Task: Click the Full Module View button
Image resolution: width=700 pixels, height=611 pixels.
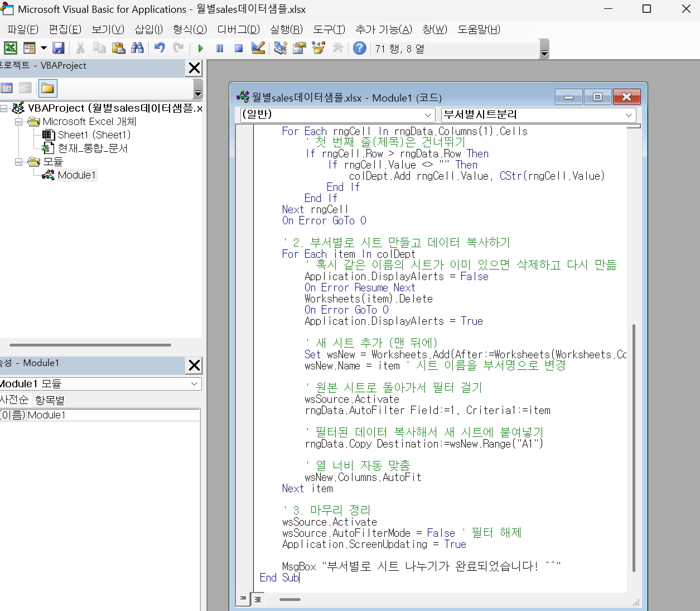Action: (257, 599)
